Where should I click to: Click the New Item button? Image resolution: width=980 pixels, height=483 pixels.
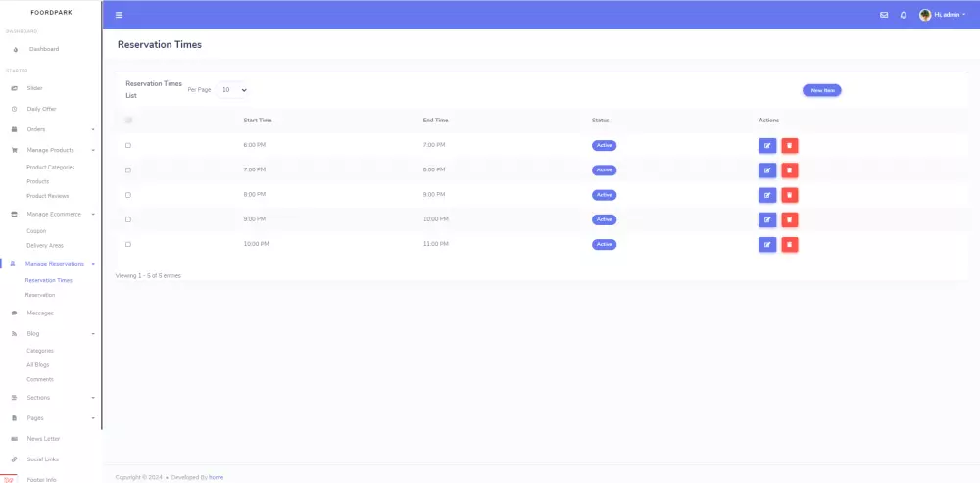click(822, 90)
